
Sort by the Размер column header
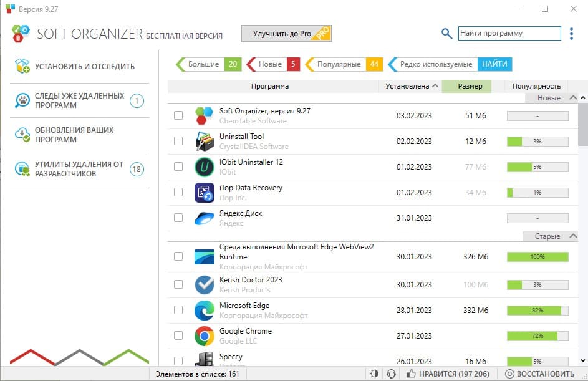pyautogui.click(x=466, y=86)
